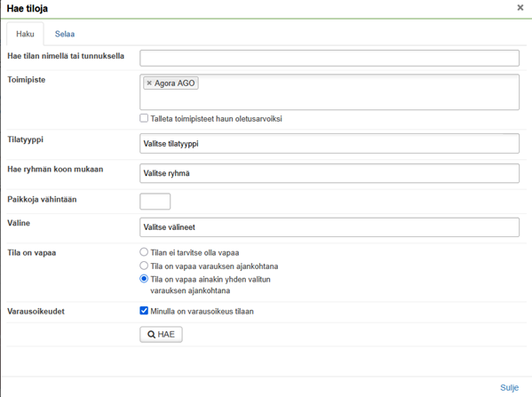
Task: Click the HAE search button
Action: click(161, 335)
